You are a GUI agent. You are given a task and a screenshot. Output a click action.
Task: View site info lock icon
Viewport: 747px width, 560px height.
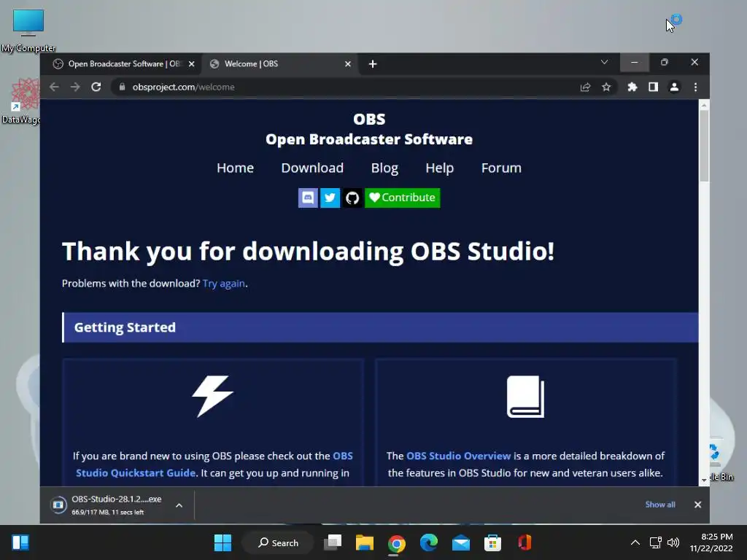point(122,87)
